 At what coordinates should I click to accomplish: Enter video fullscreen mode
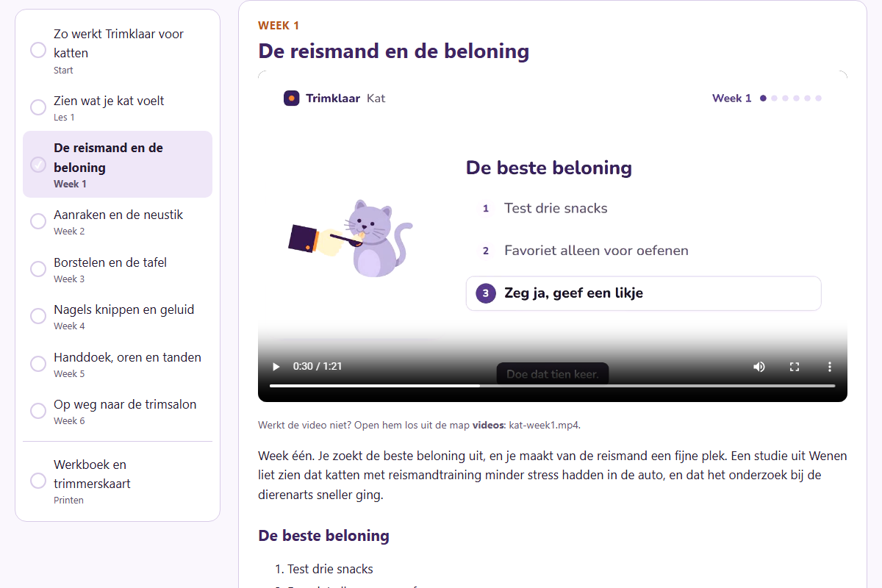tap(795, 367)
